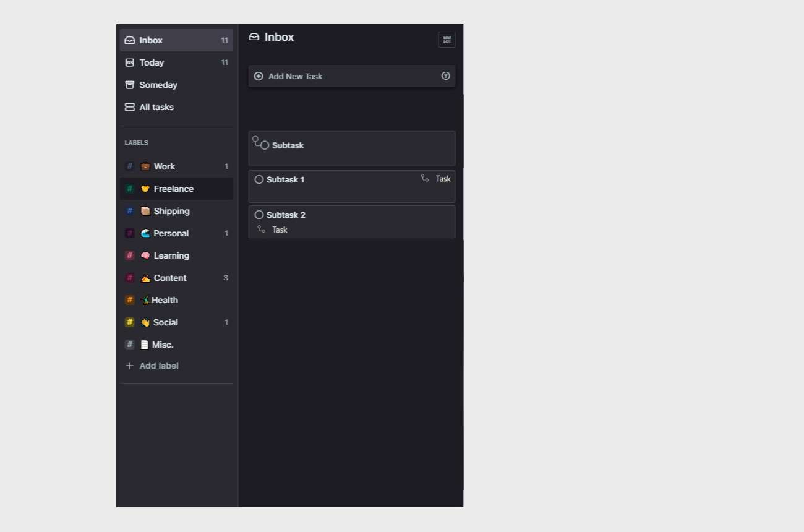Click the waving hand emoji on Social
This screenshot has width=804, height=532.
[x=145, y=322]
